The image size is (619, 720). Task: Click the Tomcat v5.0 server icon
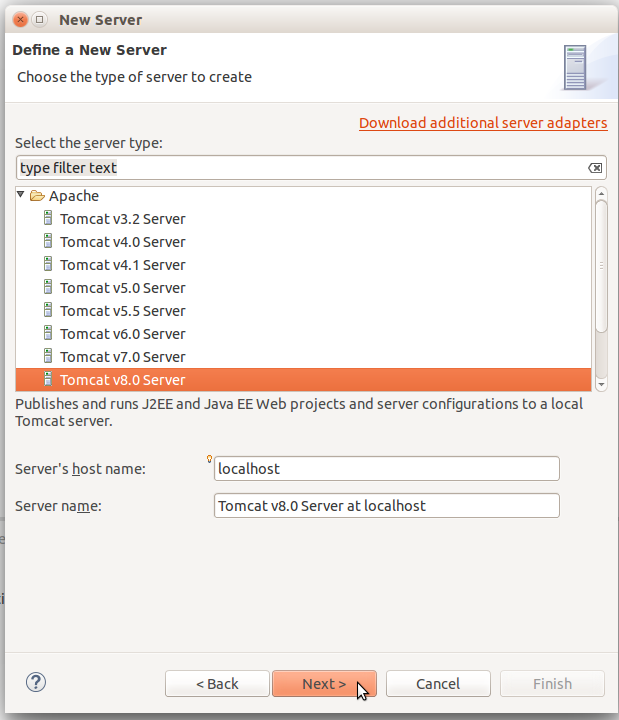48,287
